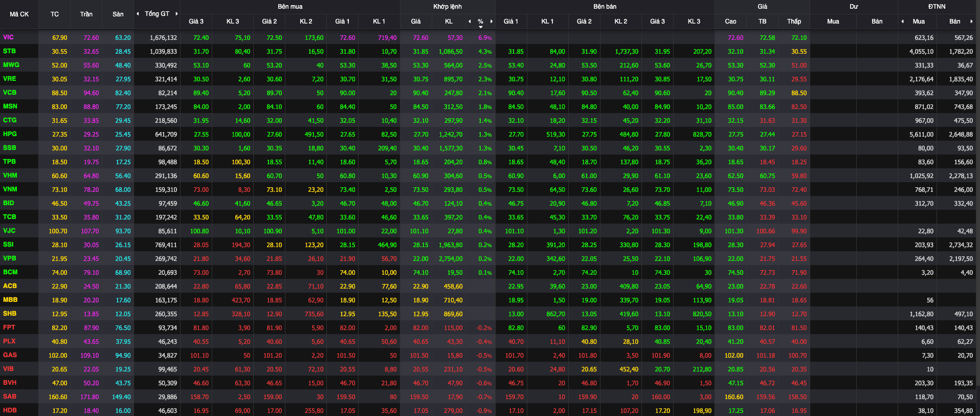The image size is (980, 416).
Task: Click the Mua header under Dư
Action: coord(833,21)
